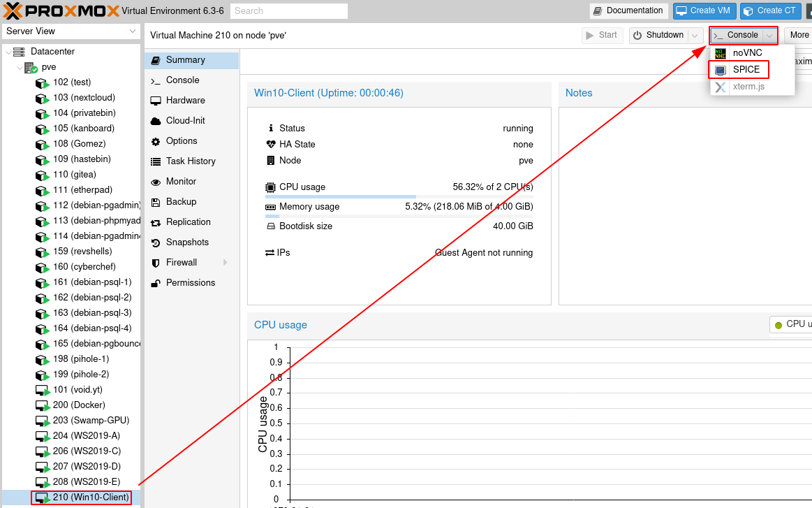Click the Backup floppy disk icon
The width and height of the screenshot is (812, 508).
[x=156, y=202]
